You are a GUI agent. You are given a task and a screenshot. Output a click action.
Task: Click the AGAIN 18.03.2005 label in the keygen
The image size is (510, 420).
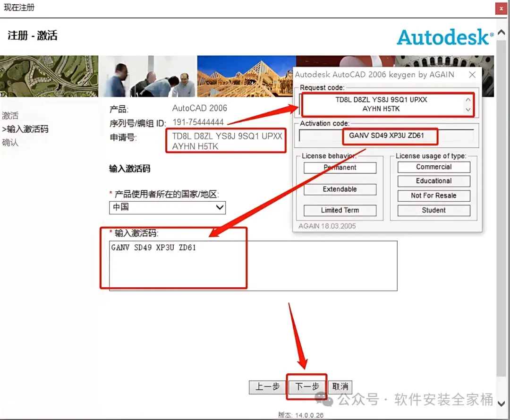point(327,226)
